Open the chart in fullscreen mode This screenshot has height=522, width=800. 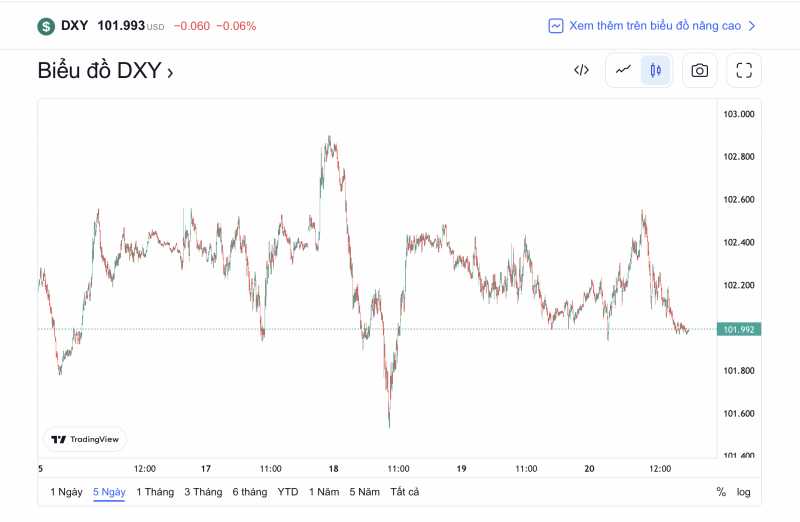click(x=744, y=70)
